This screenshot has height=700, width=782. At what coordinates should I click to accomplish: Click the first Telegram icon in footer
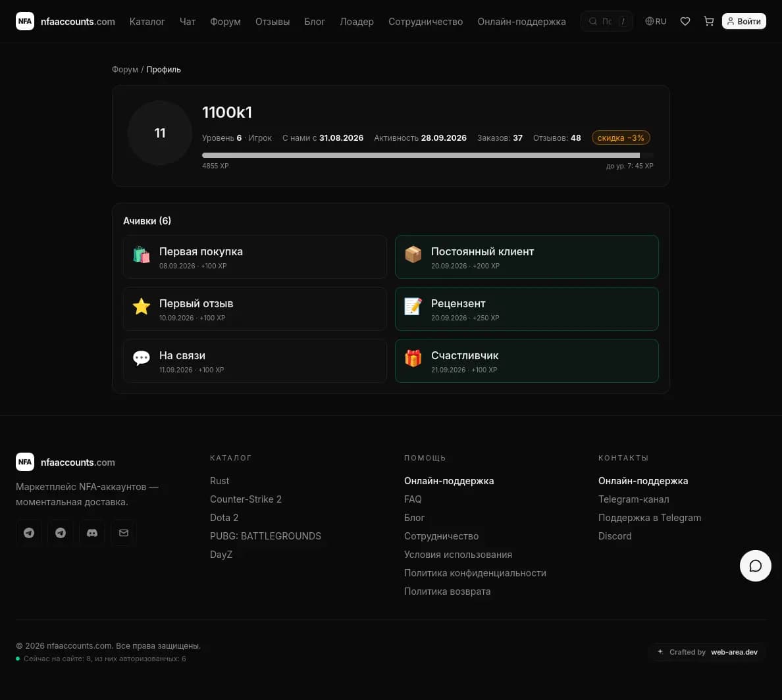[x=29, y=533]
